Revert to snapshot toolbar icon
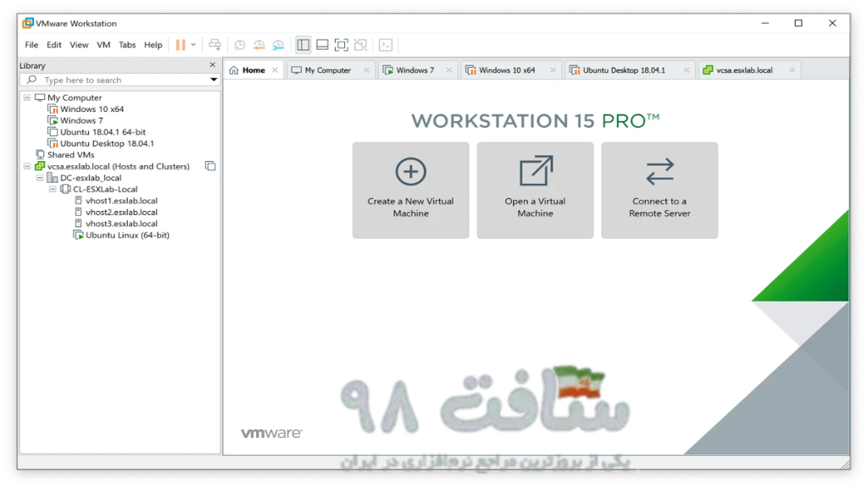This screenshot has height=488, width=868. [x=259, y=45]
